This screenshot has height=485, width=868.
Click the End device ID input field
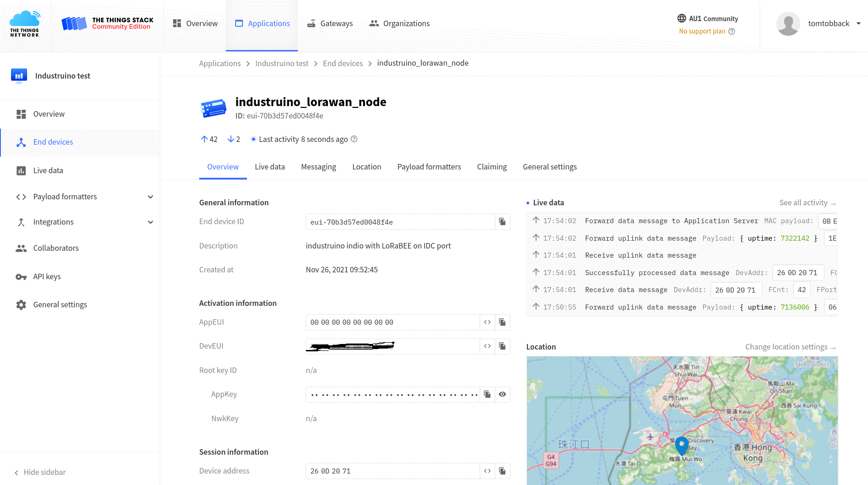[x=399, y=222]
